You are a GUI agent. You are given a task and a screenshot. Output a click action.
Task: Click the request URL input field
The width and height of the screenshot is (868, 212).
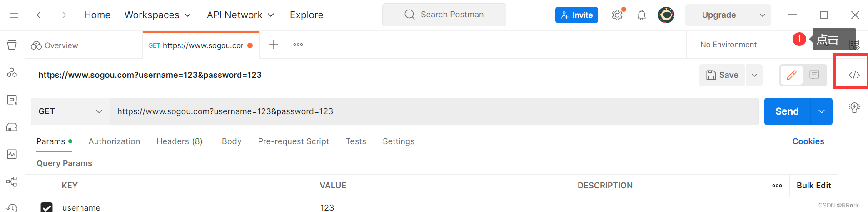[x=434, y=111]
